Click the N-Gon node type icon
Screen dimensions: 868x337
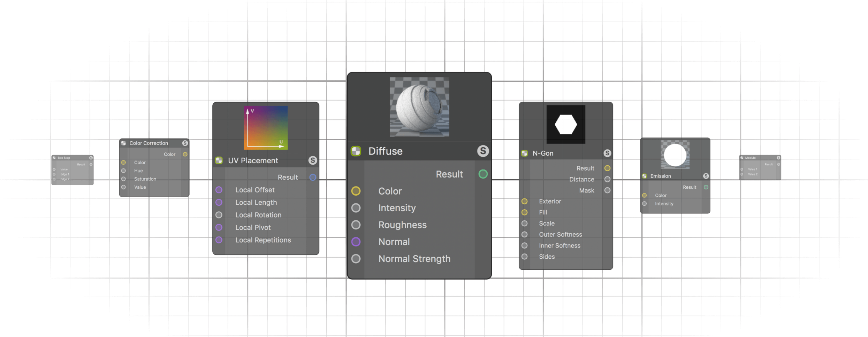pos(525,153)
